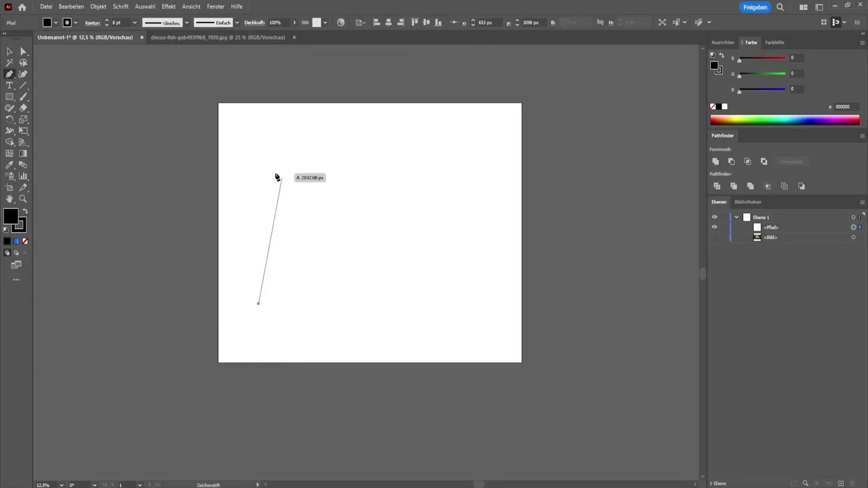Image resolution: width=868 pixels, height=488 pixels.
Task: Open the Datei menu
Action: click(46, 7)
